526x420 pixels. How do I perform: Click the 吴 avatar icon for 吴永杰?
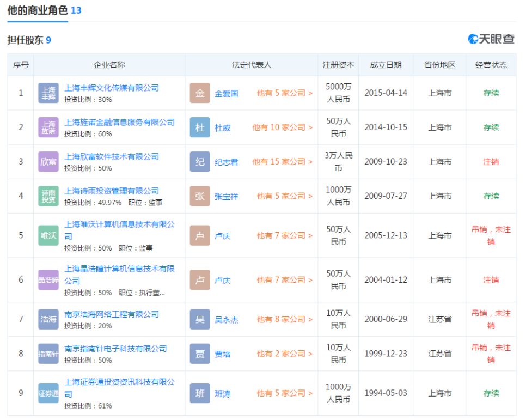pos(200,319)
